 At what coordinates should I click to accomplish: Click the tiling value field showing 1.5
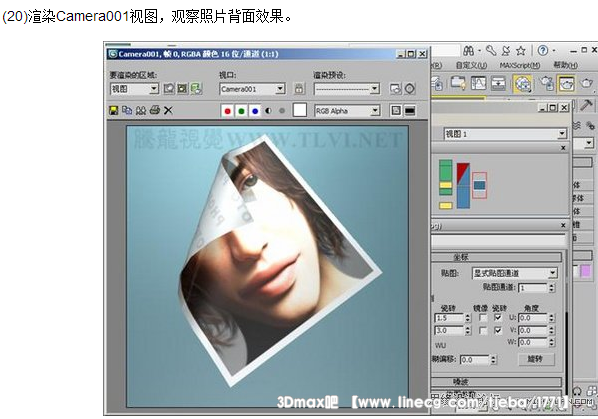click(x=449, y=318)
